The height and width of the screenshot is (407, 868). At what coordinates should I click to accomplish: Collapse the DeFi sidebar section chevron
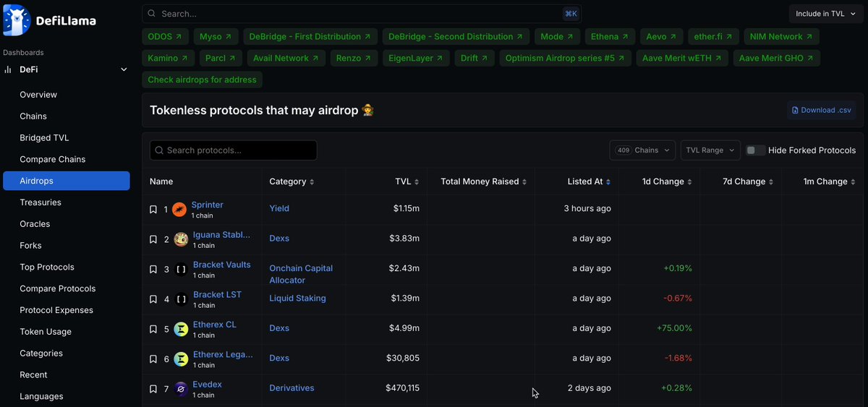coord(124,69)
